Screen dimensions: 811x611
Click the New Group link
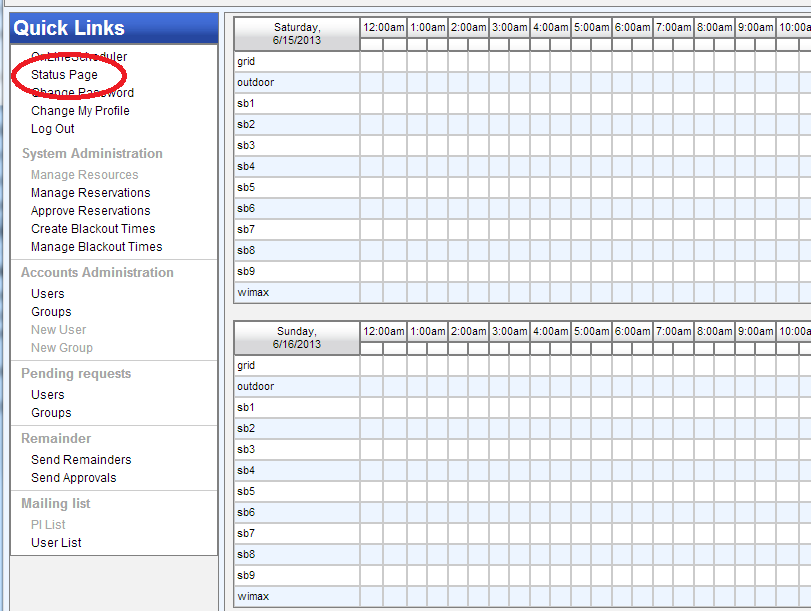[x=62, y=348]
